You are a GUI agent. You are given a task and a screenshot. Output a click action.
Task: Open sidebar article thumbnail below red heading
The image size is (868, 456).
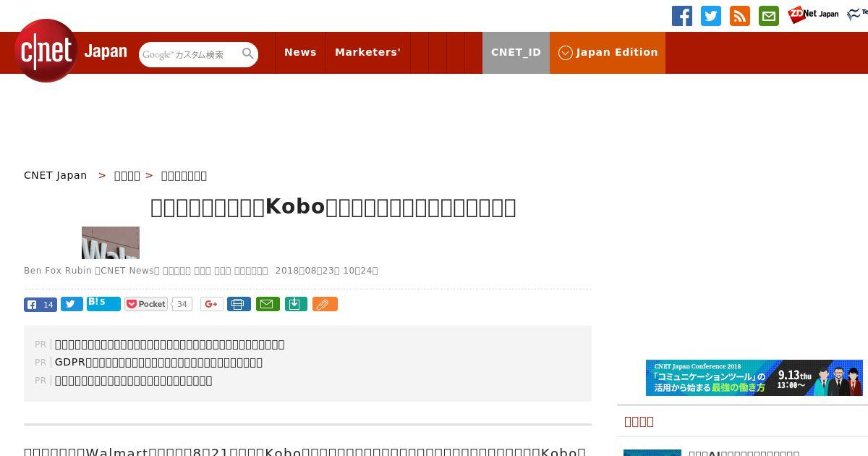[652, 452]
